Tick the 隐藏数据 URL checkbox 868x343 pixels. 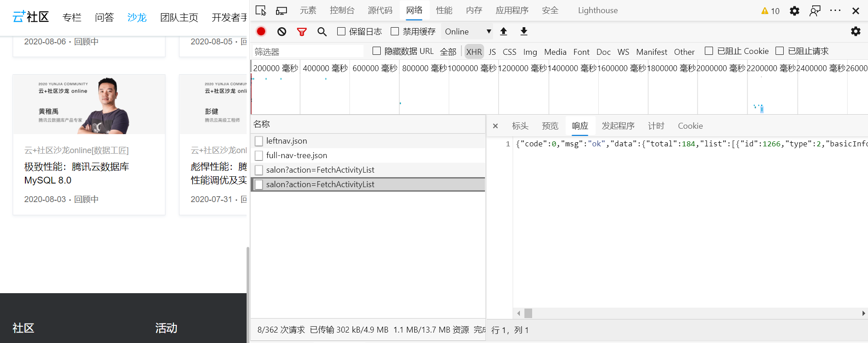click(376, 51)
